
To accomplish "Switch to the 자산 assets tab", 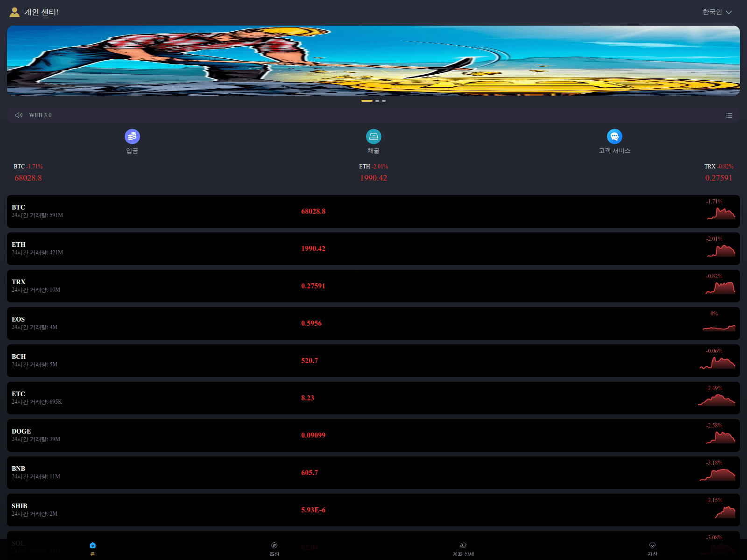I will [x=652, y=549].
